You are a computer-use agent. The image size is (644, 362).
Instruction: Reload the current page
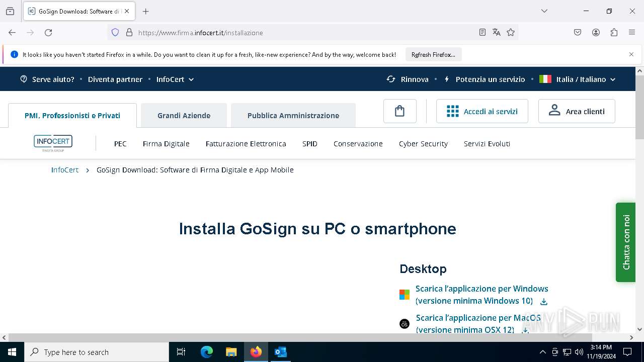pyautogui.click(x=48, y=32)
